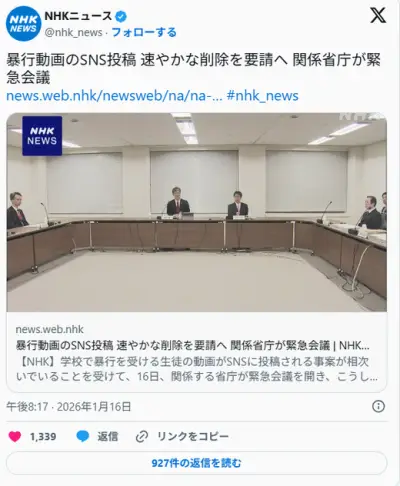Open the tweet info circle icon
The width and height of the screenshot is (400, 486).
point(378,406)
